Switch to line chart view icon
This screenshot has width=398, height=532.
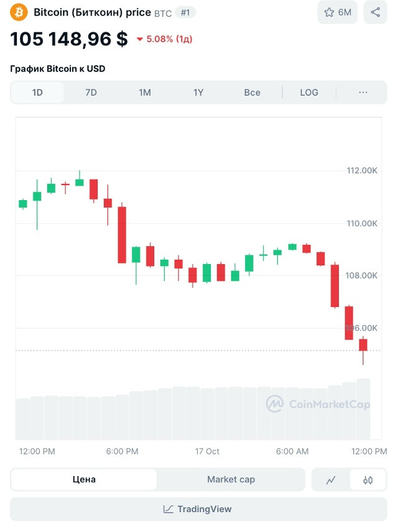331,480
